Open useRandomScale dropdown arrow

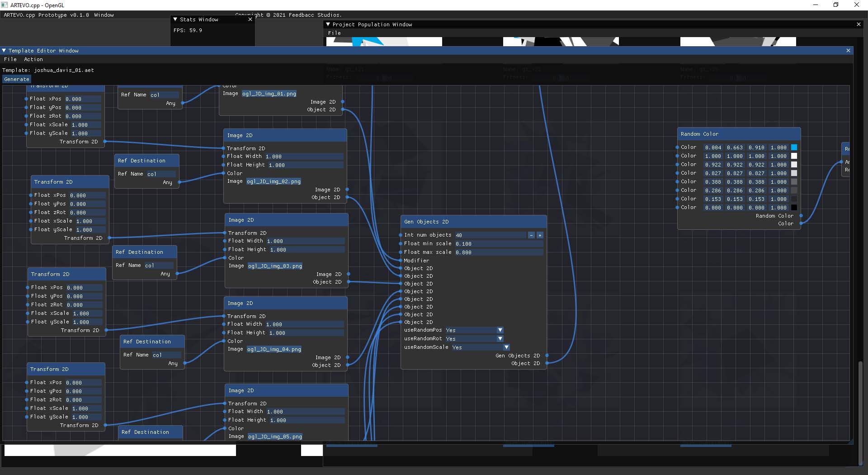(506, 347)
